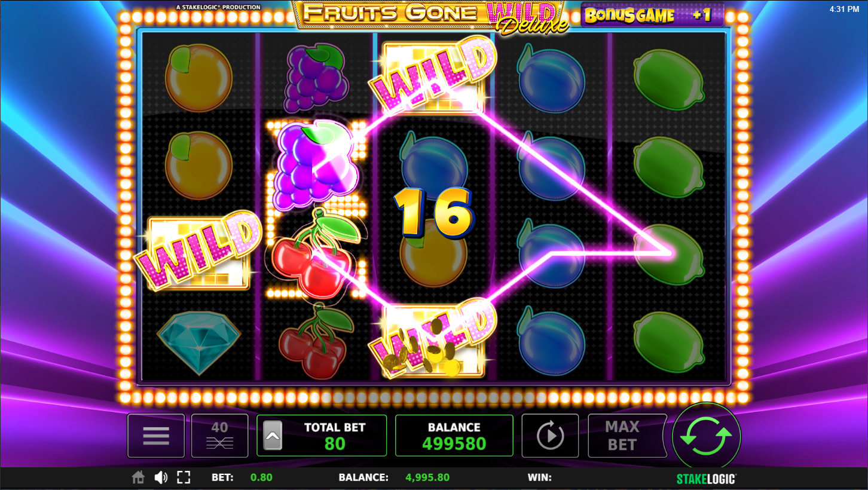Click the BONUS GAME +1 banner
Image resolution: width=868 pixels, height=490 pixels.
652,15
